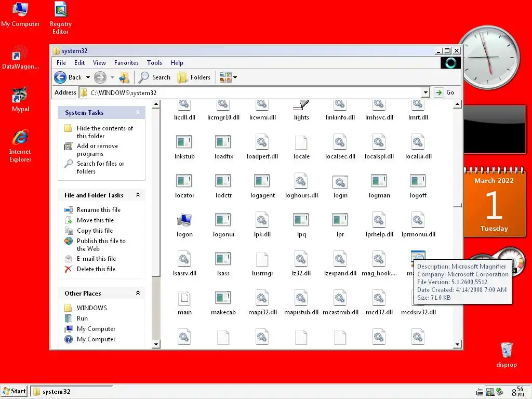Image resolution: width=532 pixels, height=399 pixels.
Task: Click Copy this file link
Action: [x=95, y=231]
